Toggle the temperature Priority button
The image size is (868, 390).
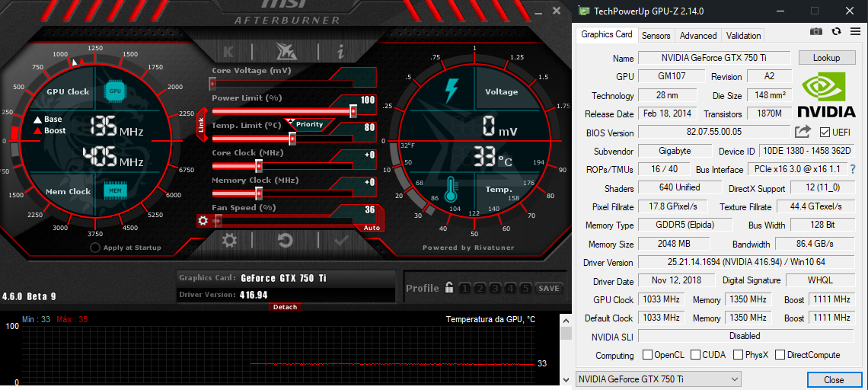(309, 125)
